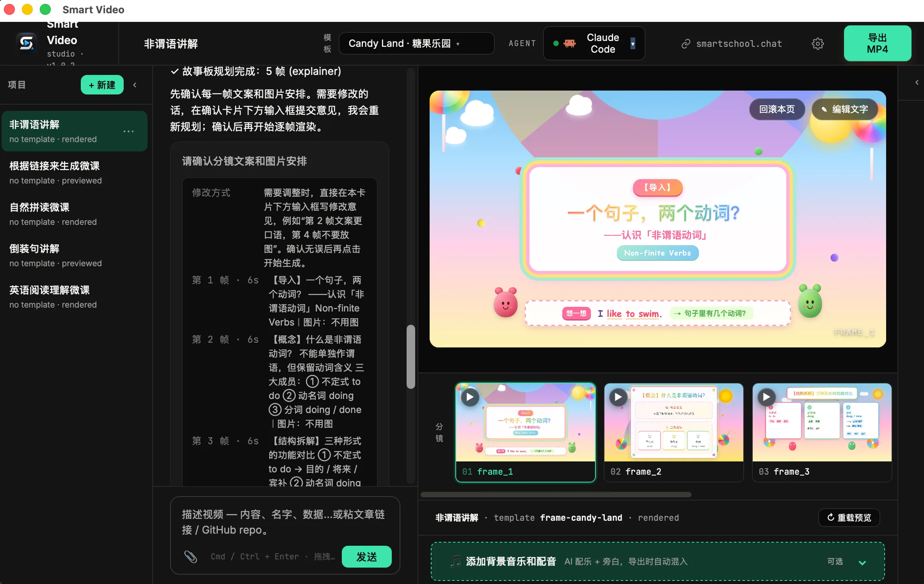The height and width of the screenshot is (584, 924).
Task: Open the more options dots for 非谓语讲解
Action: tap(128, 131)
